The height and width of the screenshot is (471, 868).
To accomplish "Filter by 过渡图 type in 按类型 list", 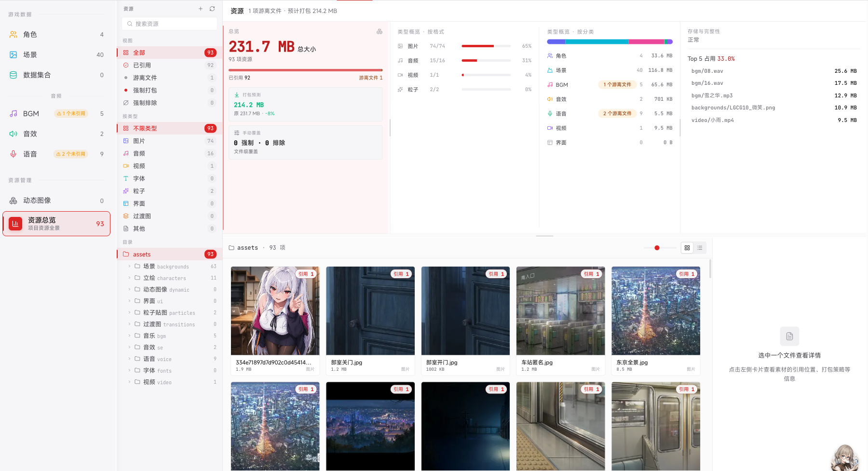I will point(169,216).
